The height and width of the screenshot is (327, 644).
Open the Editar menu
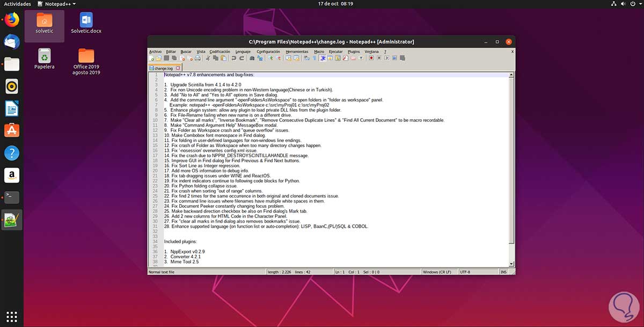click(171, 52)
